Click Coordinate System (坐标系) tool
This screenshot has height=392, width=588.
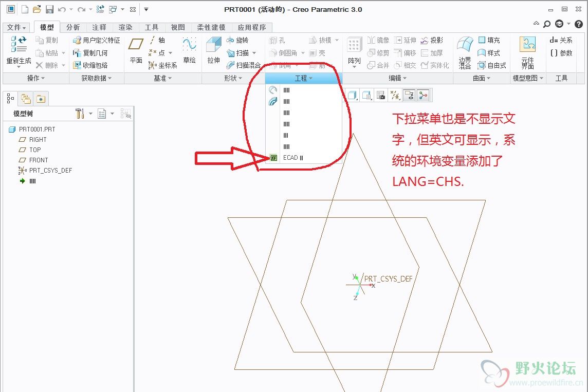tap(163, 65)
